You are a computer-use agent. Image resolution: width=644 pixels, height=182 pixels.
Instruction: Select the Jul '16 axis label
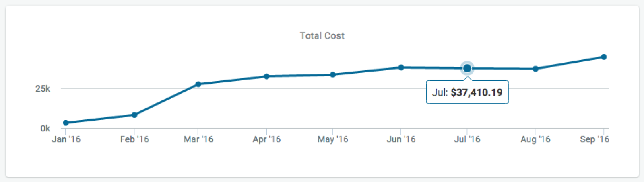tap(467, 139)
